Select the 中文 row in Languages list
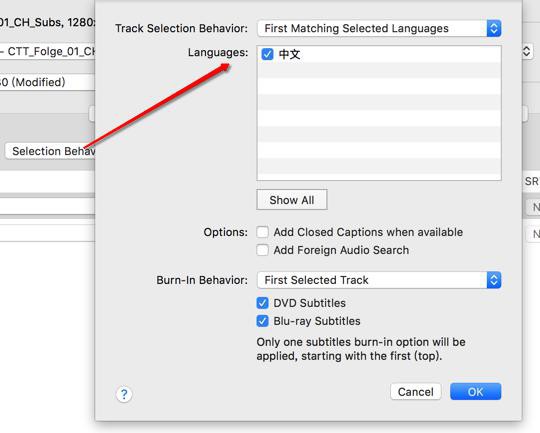 click(x=379, y=54)
